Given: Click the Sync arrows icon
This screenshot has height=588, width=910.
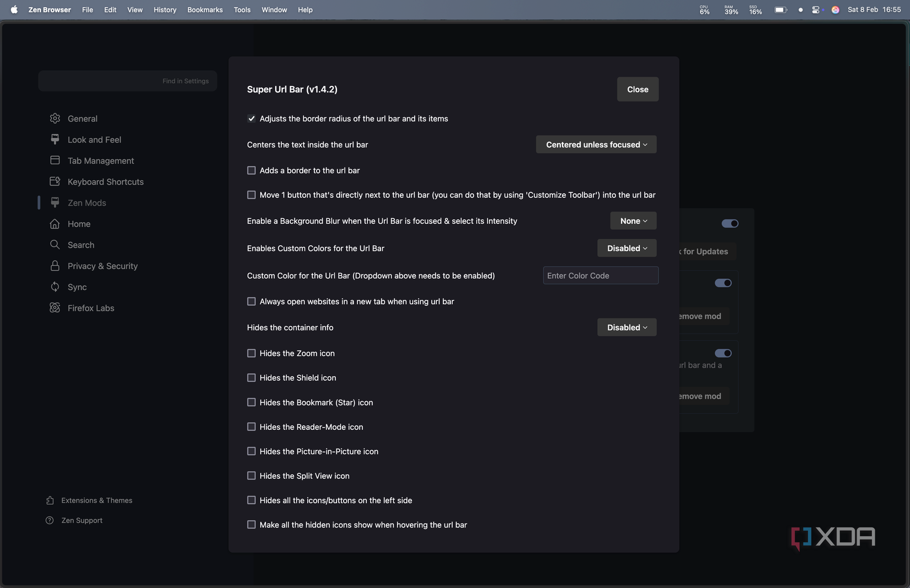Looking at the screenshot, I should click(x=55, y=287).
